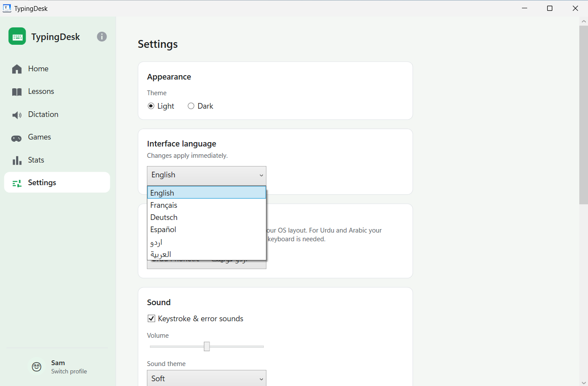Choose Español from the language list
This screenshot has height=386, width=588.
[x=206, y=230]
